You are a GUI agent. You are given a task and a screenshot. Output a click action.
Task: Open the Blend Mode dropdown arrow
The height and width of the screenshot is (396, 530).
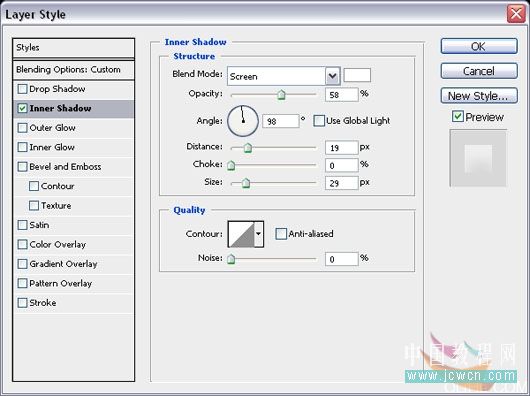[x=333, y=76]
